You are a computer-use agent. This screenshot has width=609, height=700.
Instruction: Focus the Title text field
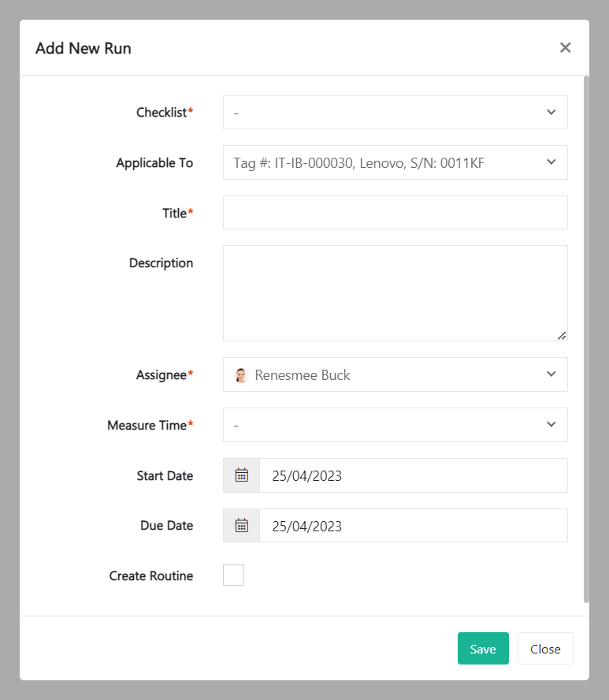pos(395,213)
